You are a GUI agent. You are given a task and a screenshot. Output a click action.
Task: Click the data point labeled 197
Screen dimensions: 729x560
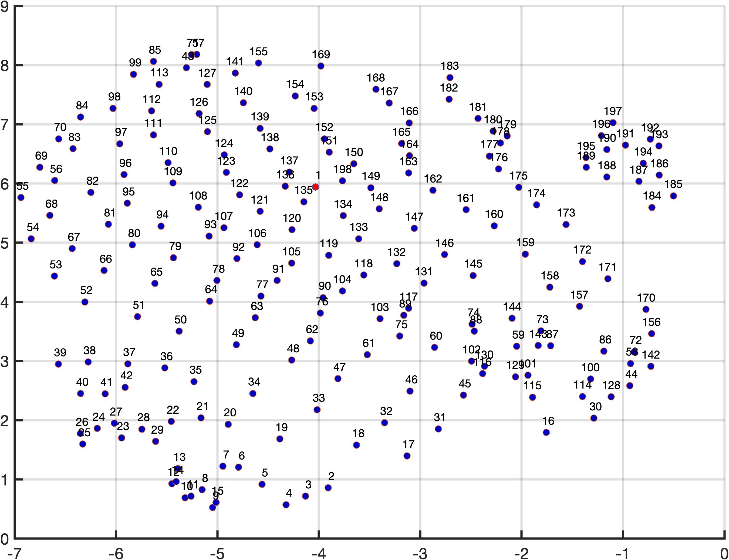(x=613, y=123)
